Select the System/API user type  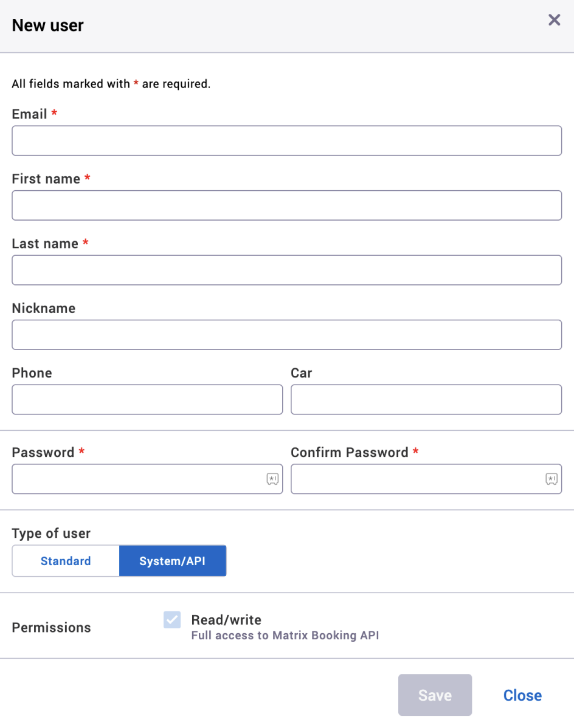[173, 560]
